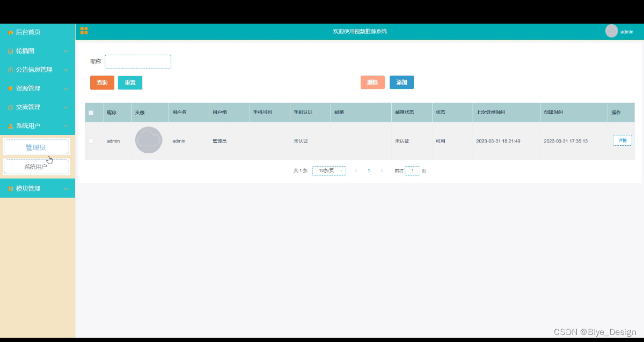Click the 重置 reset button
The height and width of the screenshot is (342, 644).
click(x=130, y=83)
